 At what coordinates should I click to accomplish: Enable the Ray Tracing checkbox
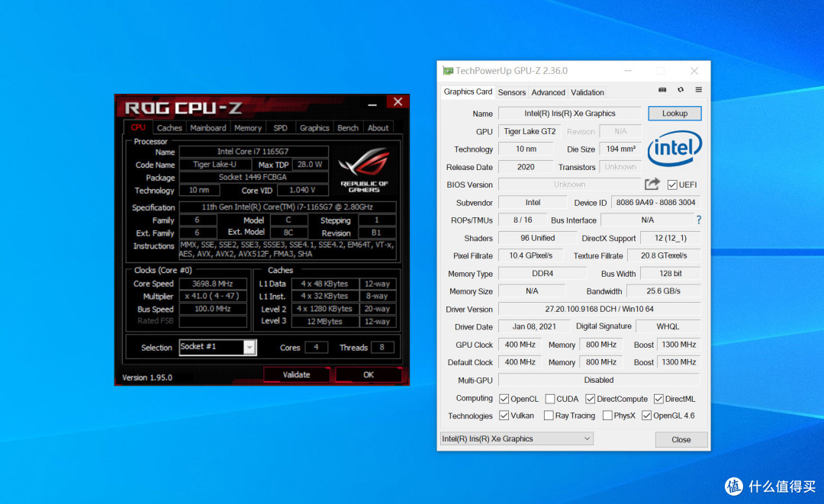(549, 416)
